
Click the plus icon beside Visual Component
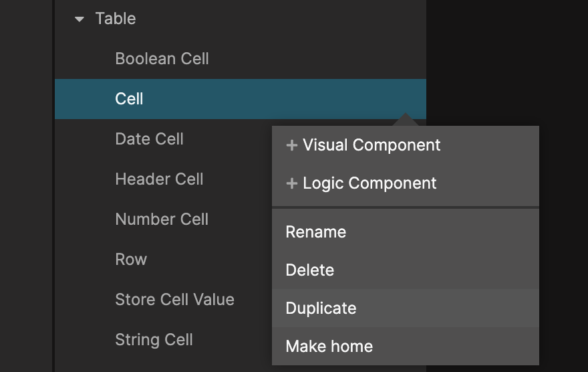(x=291, y=145)
